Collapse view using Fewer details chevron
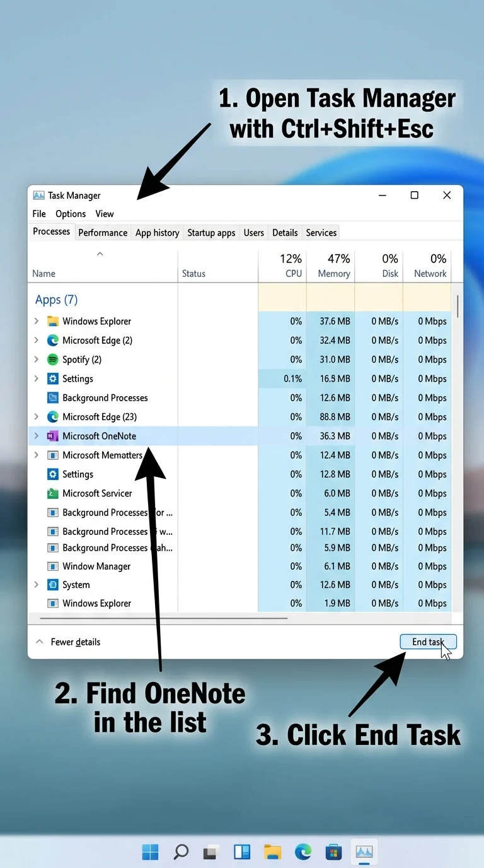484x868 pixels. (x=39, y=642)
